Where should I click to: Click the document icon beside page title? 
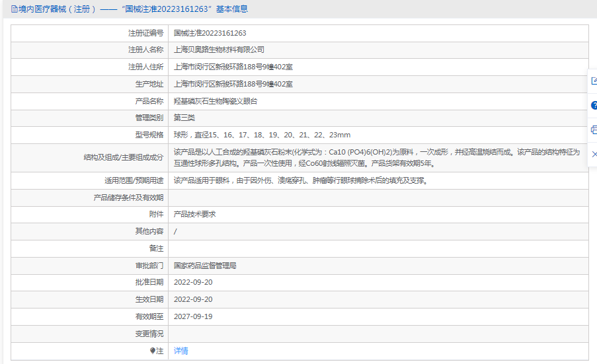(x=14, y=9)
